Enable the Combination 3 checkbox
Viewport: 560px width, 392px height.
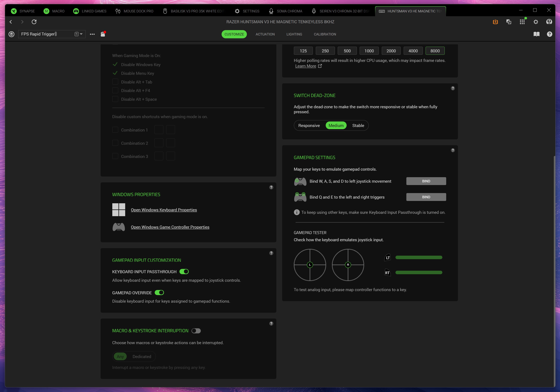coord(115,156)
